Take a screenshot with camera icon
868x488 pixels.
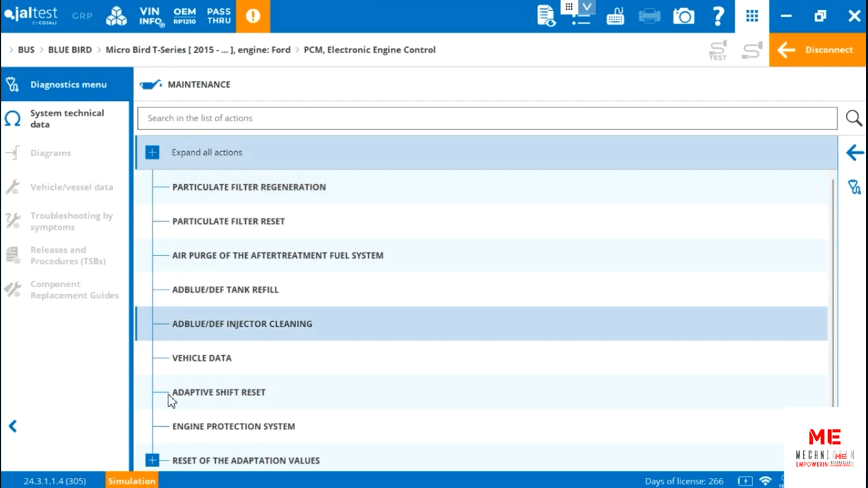(684, 17)
